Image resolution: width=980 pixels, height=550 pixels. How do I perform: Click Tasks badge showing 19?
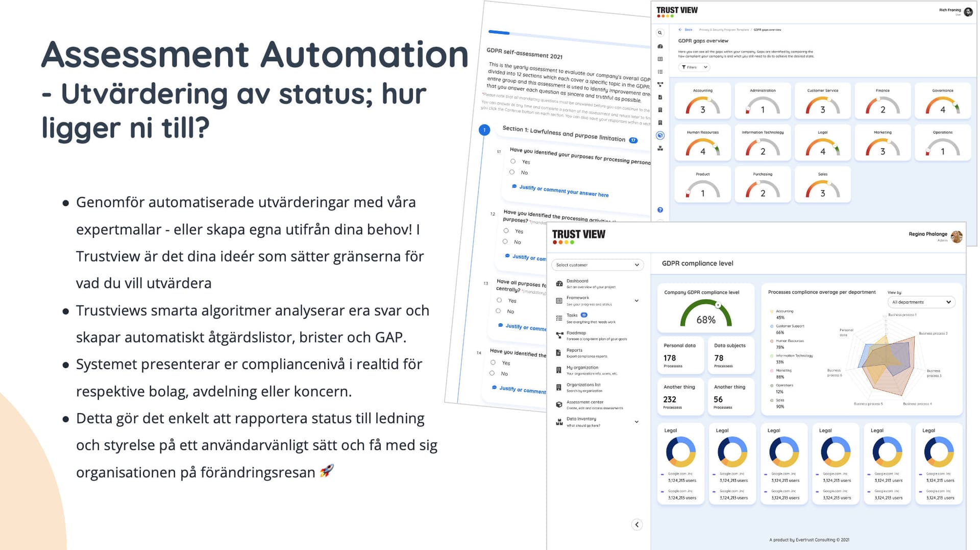tap(584, 315)
